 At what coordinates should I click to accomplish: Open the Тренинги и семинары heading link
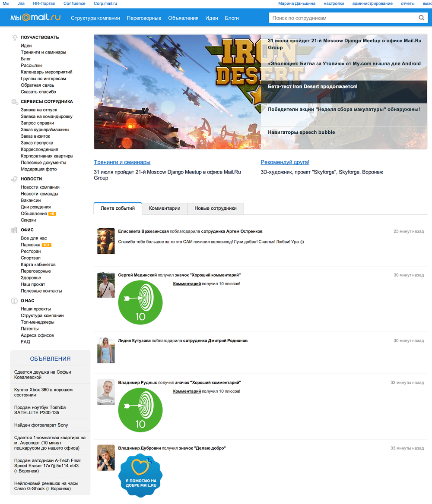122,162
